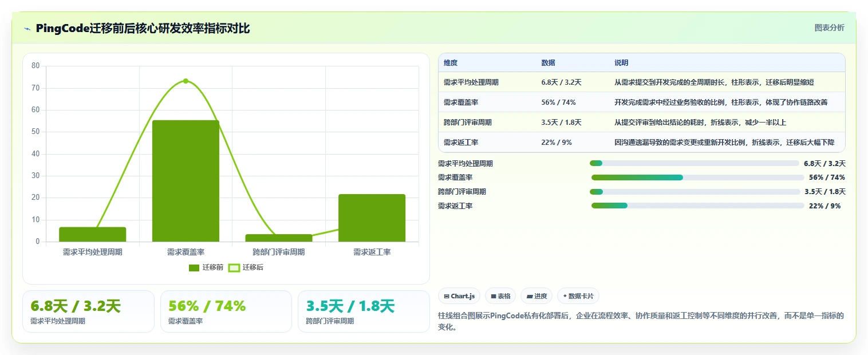Click the 需求平均处理周期 progress bar
This screenshot has width=868, height=355.
tap(695, 163)
